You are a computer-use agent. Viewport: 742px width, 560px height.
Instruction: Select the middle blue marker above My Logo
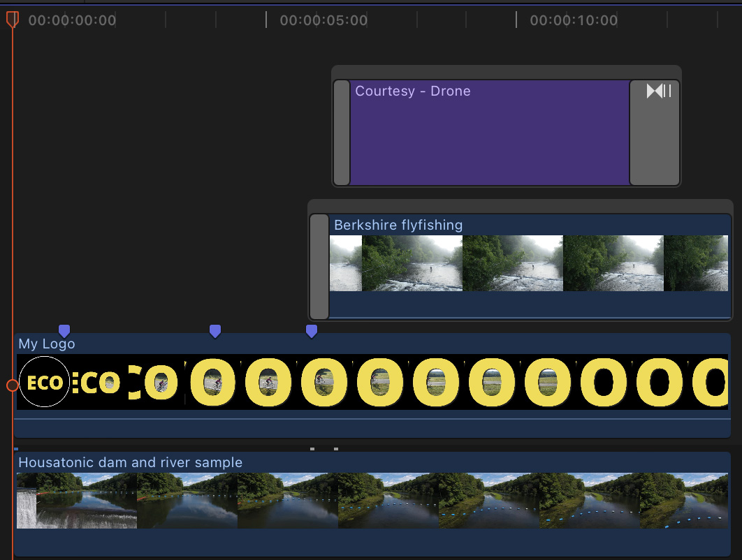click(215, 331)
